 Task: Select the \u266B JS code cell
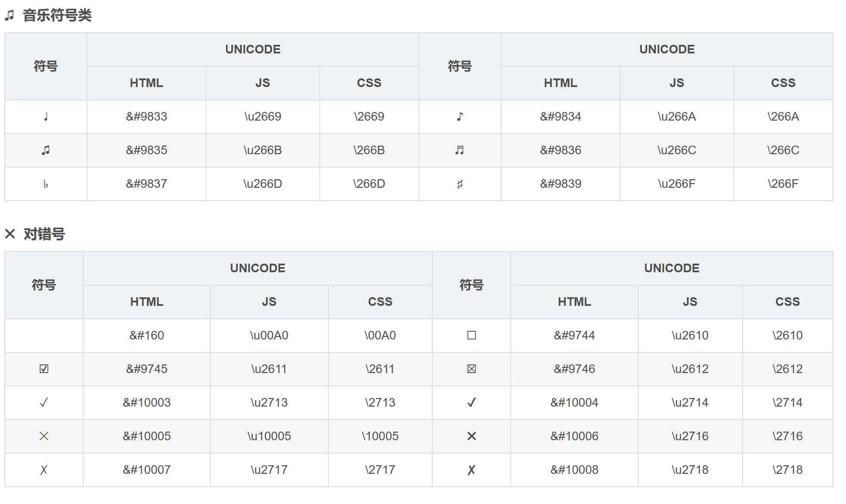click(x=263, y=150)
